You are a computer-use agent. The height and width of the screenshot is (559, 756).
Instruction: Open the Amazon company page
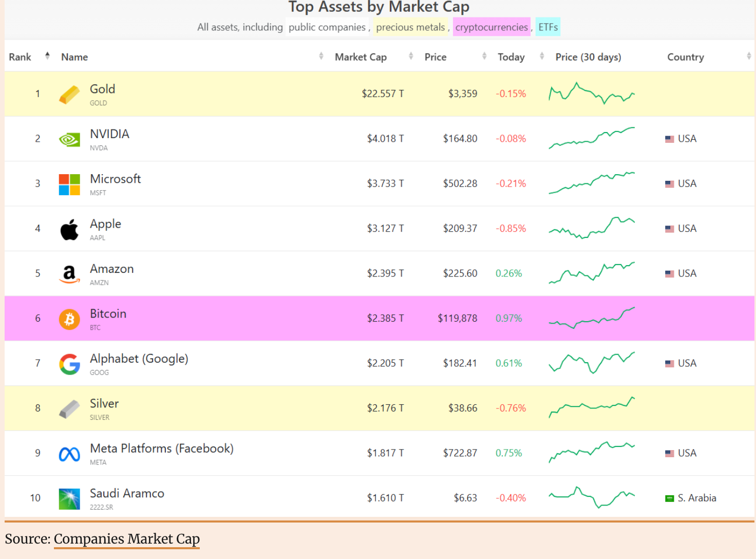coord(111,269)
